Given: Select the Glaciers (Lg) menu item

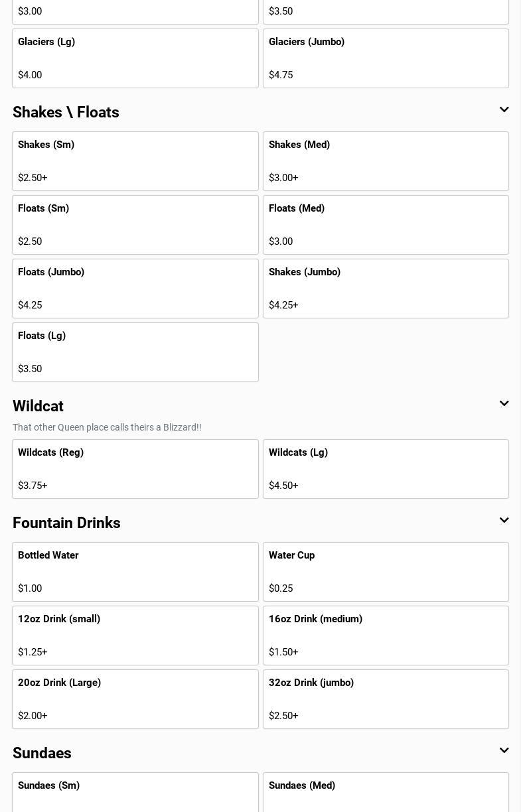Looking at the screenshot, I should tap(135, 58).
